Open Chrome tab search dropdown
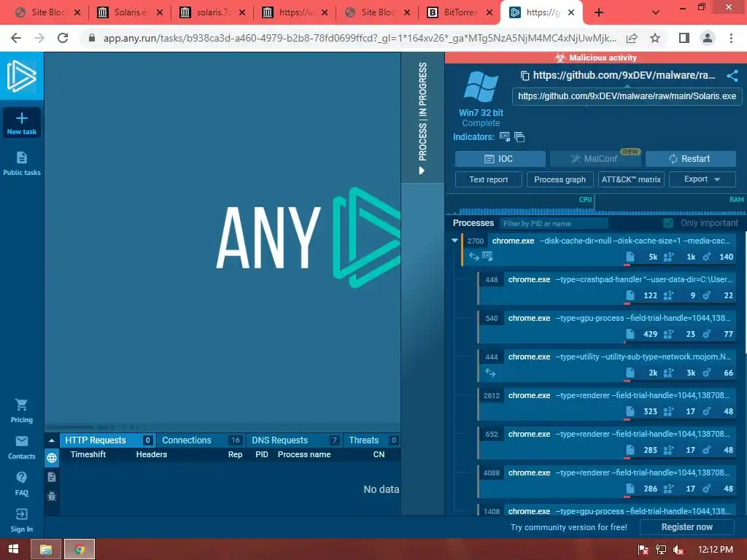This screenshot has height=560, width=747. tap(656, 12)
